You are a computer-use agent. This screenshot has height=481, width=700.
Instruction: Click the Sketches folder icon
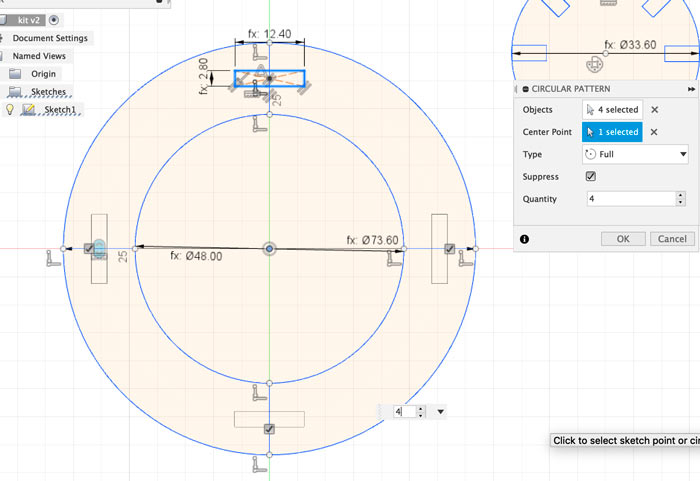pos(15,92)
